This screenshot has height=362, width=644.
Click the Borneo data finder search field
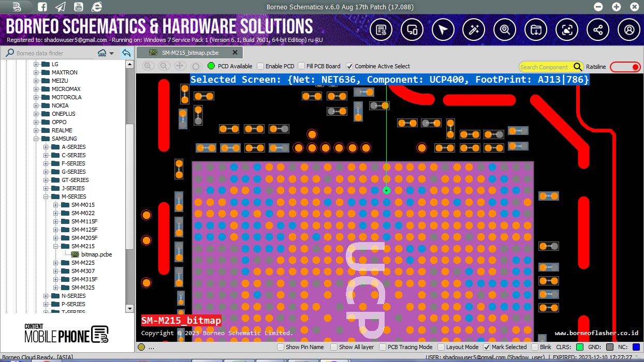54,53
